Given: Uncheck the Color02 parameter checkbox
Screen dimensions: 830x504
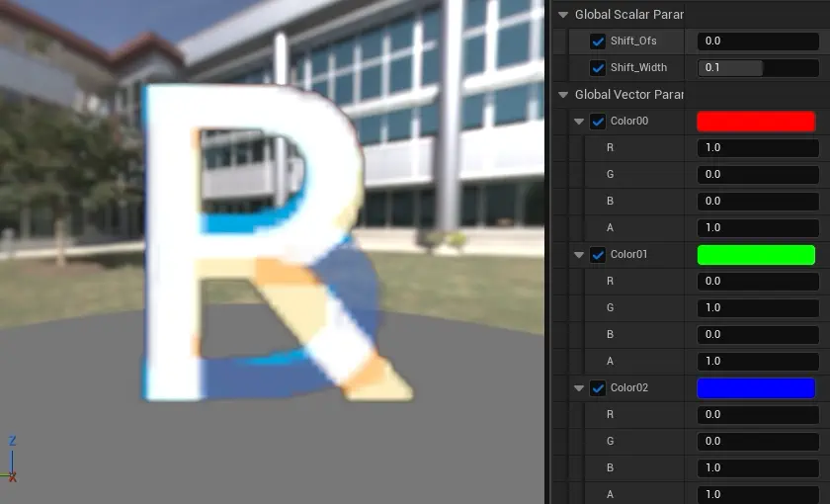Looking at the screenshot, I should pos(598,388).
